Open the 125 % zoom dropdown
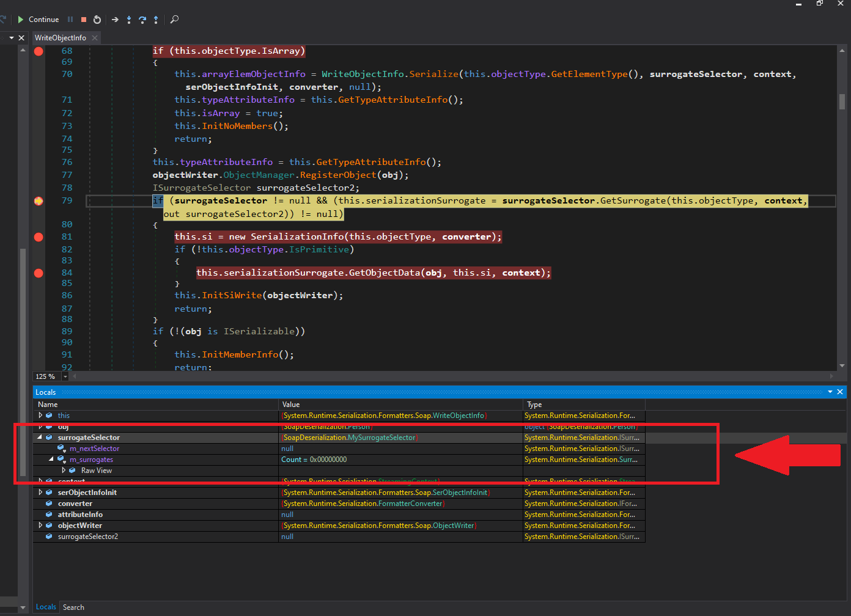Screen dimensions: 851x616 (x=65, y=376)
